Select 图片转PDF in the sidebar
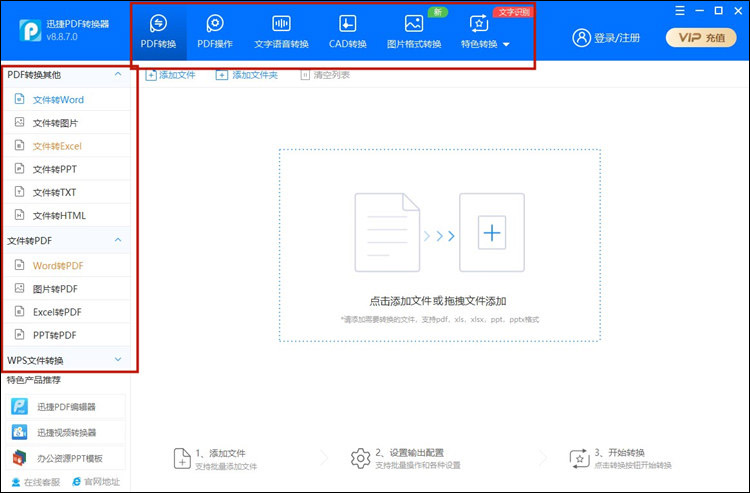The image size is (750, 493). [67, 288]
